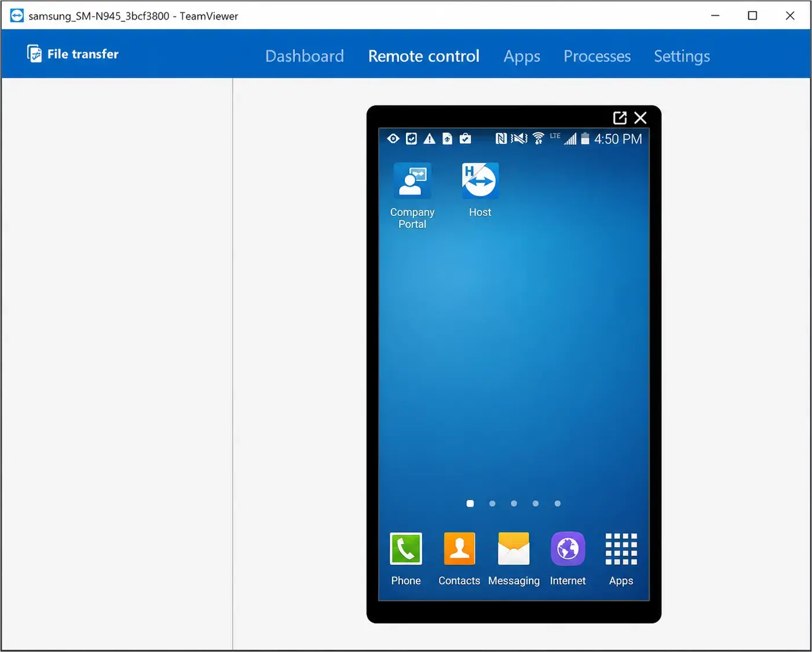812x652 pixels.
Task: Open the Apps tab in navigation bar
Action: click(x=522, y=57)
